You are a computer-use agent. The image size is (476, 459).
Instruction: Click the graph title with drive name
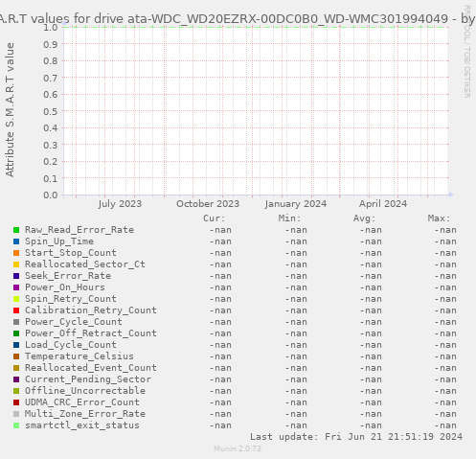point(238,19)
